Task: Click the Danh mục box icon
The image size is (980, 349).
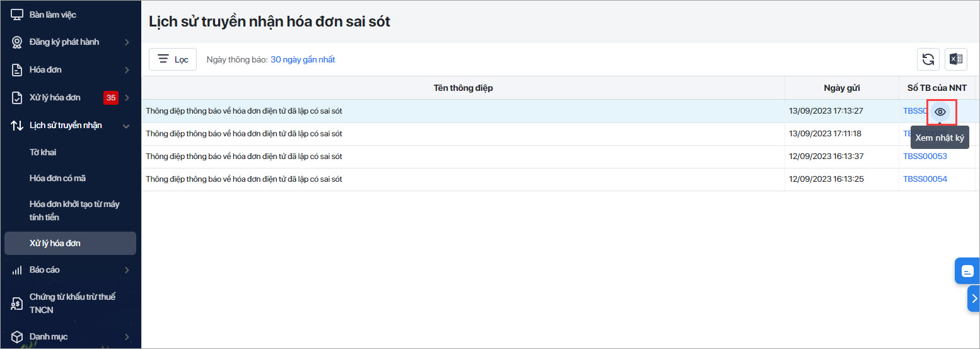Action: coord(17,337)
